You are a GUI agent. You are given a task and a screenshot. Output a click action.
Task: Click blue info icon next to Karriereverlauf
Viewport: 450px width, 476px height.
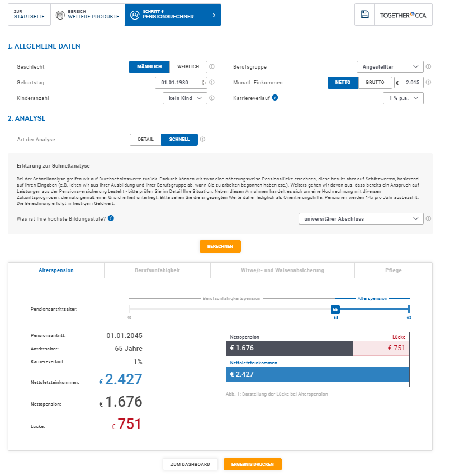275,98
